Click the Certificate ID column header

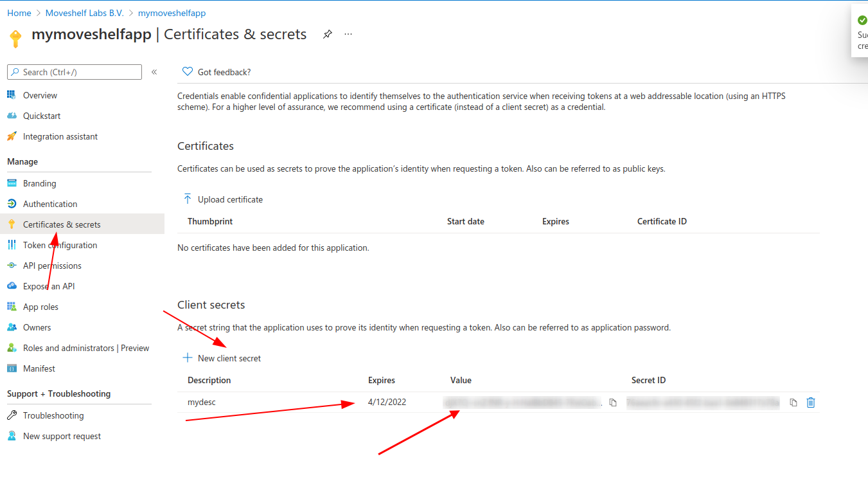click(662, 221)
